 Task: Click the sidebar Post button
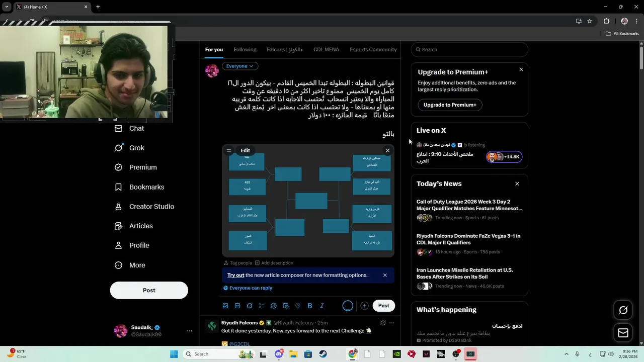pos(149,290)
